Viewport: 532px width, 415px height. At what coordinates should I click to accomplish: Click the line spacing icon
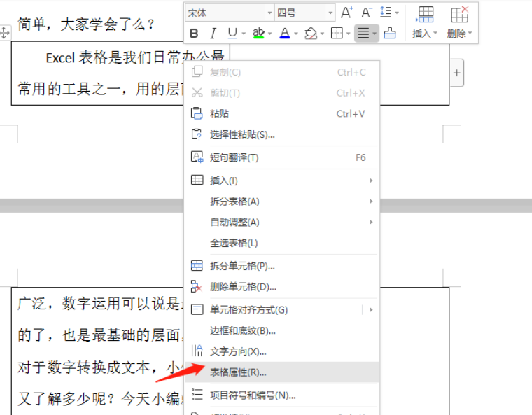(386, 13)
